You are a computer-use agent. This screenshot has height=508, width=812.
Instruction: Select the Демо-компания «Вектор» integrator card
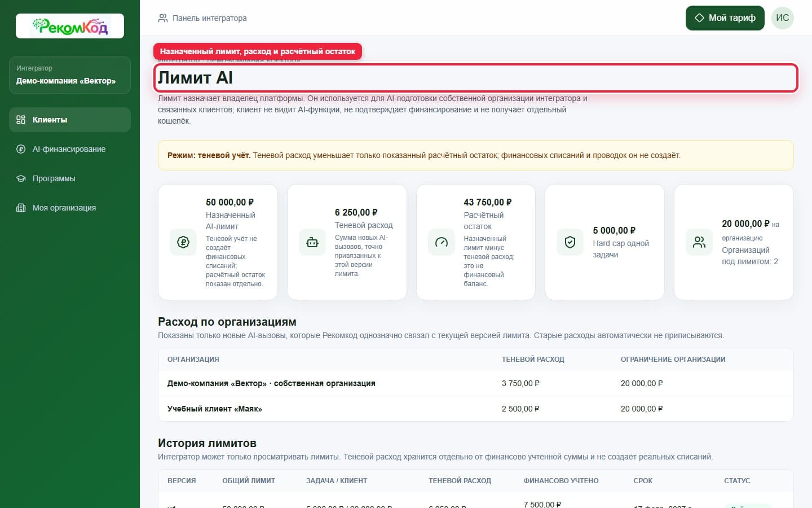pos(70,75)
